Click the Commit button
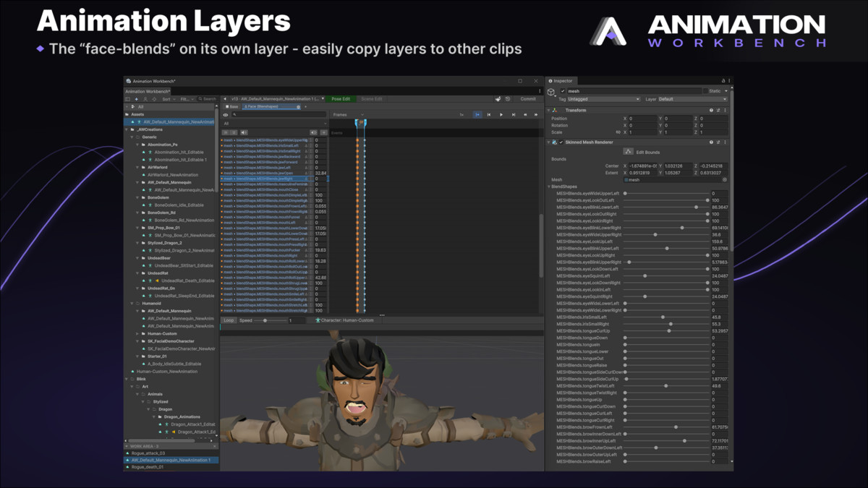The image size is (868, 488). tap(528, 99)
